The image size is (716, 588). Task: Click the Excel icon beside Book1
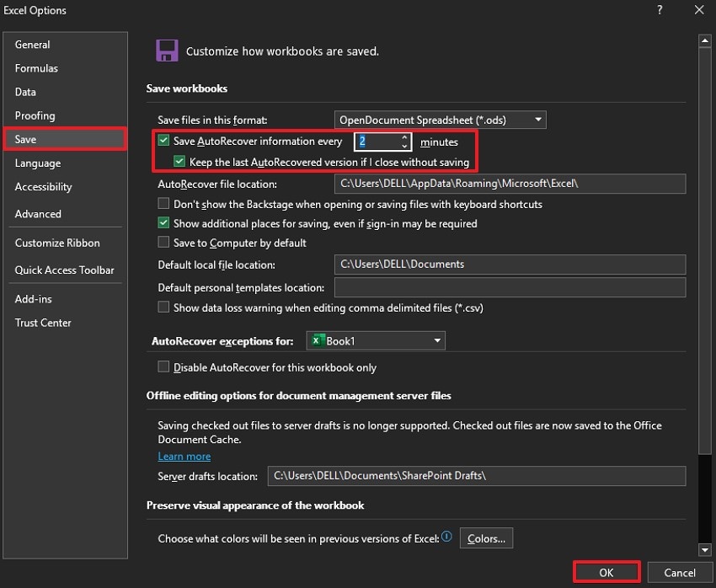coord(318,340)
